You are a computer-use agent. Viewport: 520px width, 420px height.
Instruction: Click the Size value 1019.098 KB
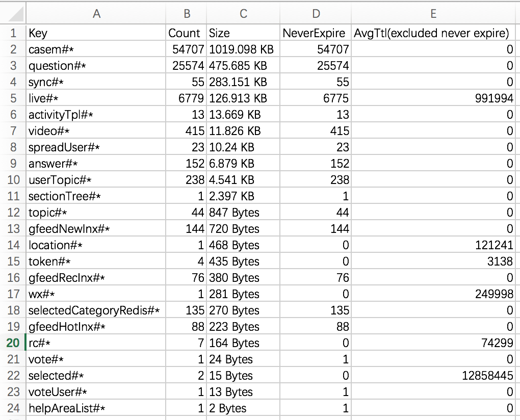(243, 49)
